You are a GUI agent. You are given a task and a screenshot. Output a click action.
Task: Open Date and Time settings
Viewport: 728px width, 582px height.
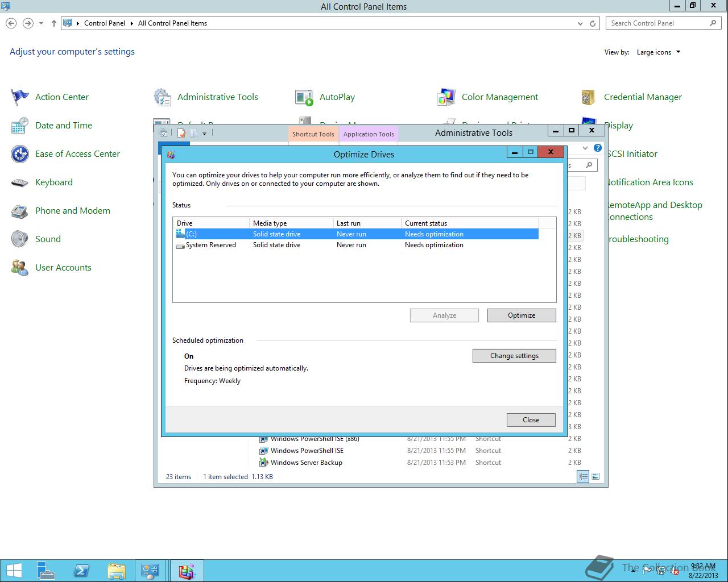[52, 126]
